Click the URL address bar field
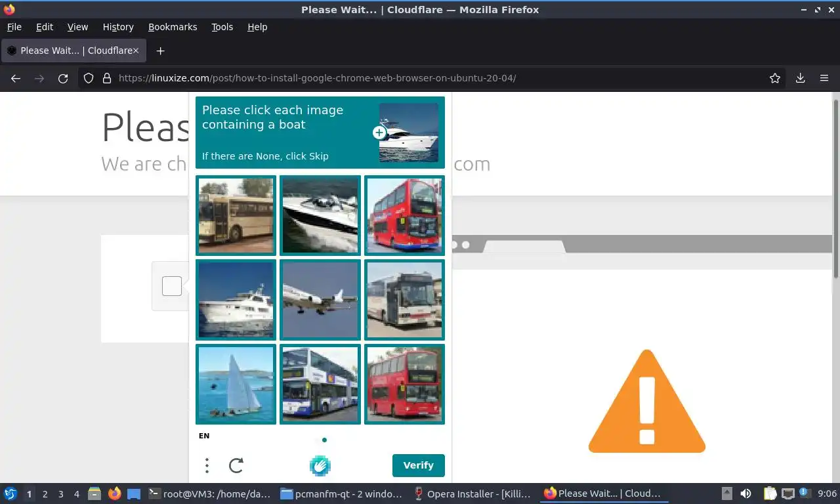Image resolution: width=840 pixels, height=504 pixels. [x=433, y=78]
